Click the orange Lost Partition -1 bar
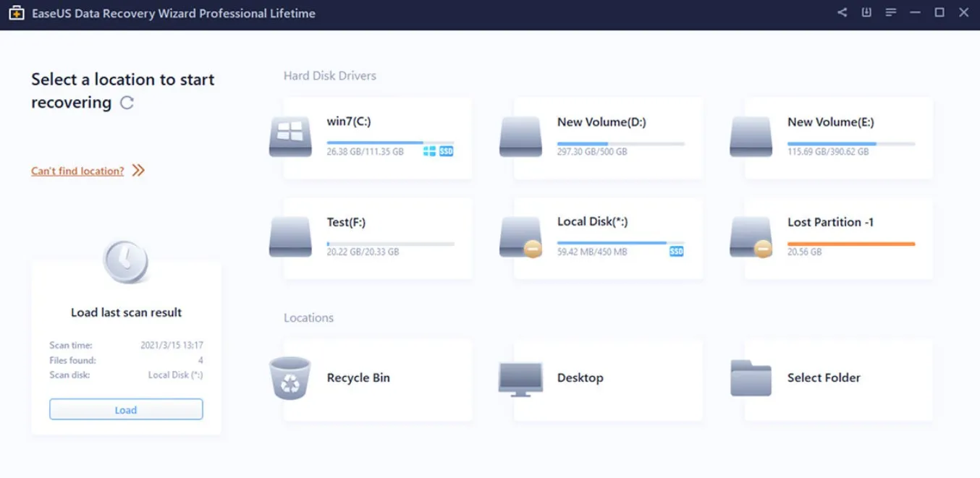This screenshot has width=980, height=478. (x=851, y=244)
